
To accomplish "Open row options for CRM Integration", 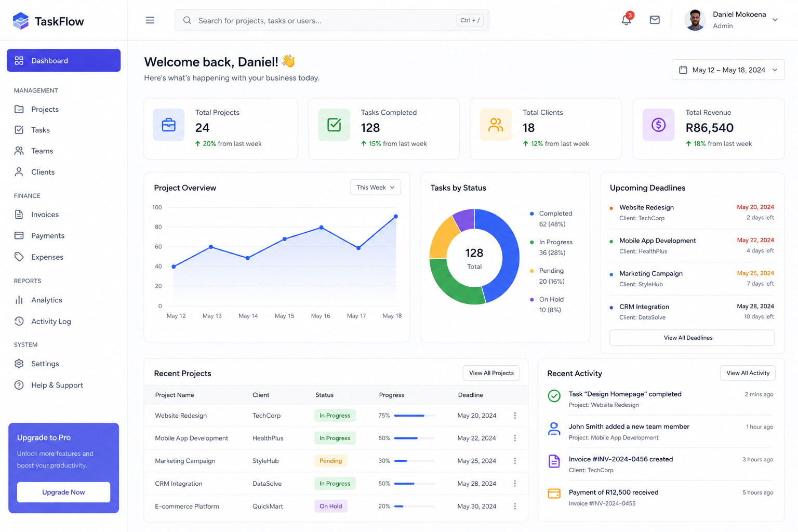I will click(x=515, y=484).
